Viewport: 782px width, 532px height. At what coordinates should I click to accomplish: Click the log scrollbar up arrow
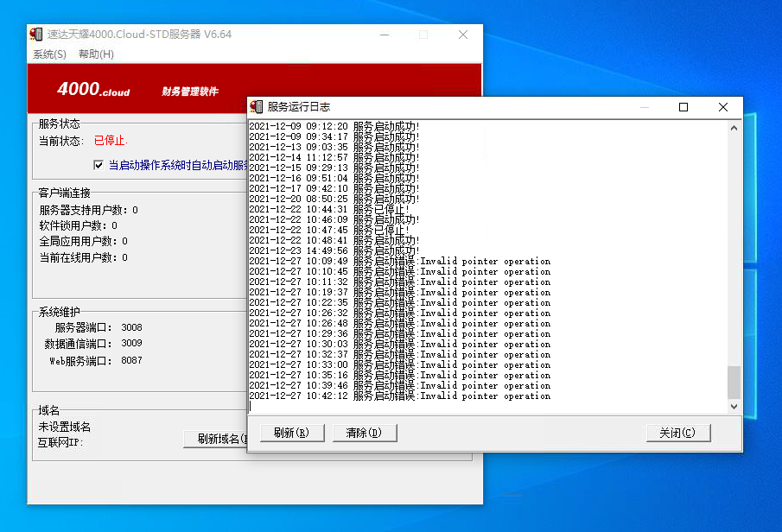[x=734, y=128]
